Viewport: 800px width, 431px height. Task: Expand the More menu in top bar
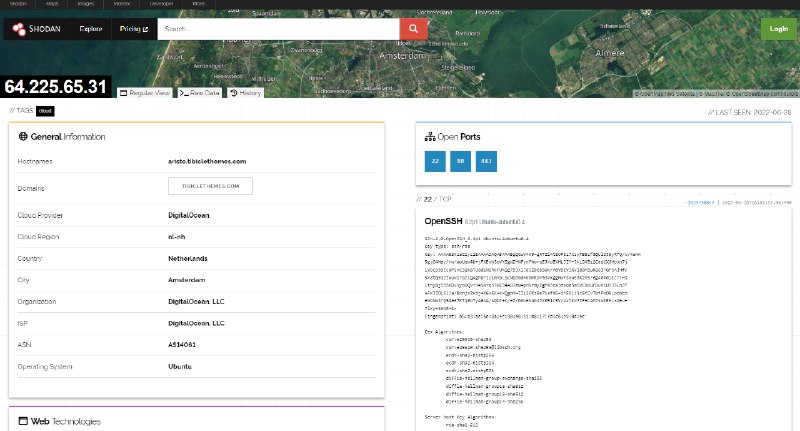tap(199, 4)
